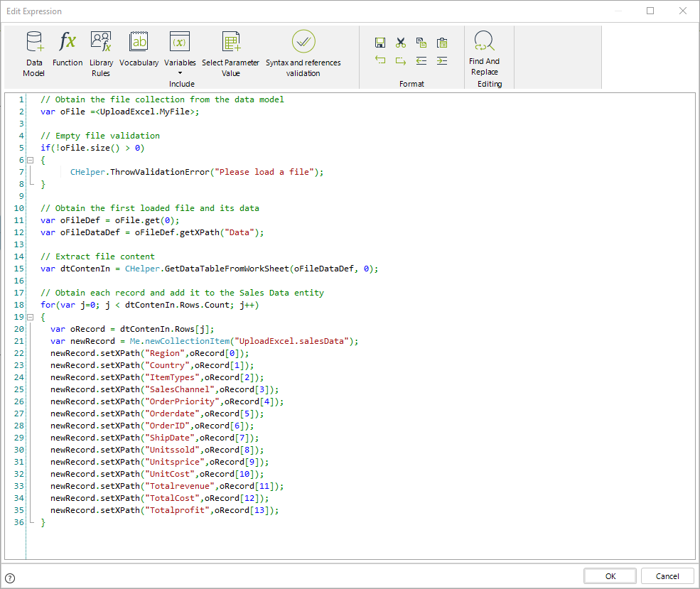This screenshot has height=589, width=700.
Task: Close the Edit Expression window
Action: (683, 11)
